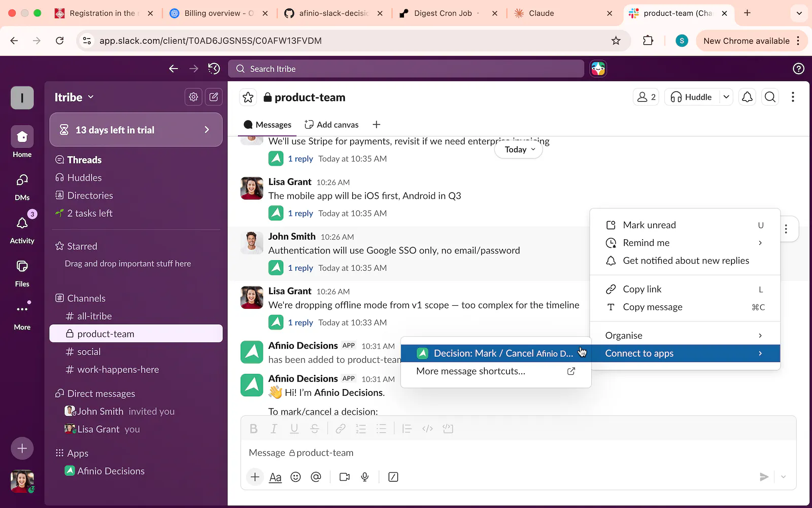Viewport: 812px width, 508px height.
Task: Switch to the Messages tab
Action: [267, 125]
